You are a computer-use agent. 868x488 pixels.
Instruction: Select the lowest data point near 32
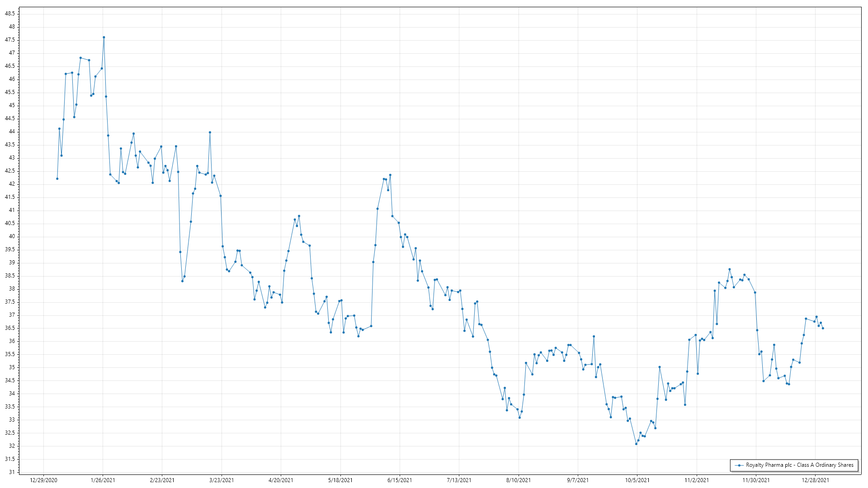636,444
